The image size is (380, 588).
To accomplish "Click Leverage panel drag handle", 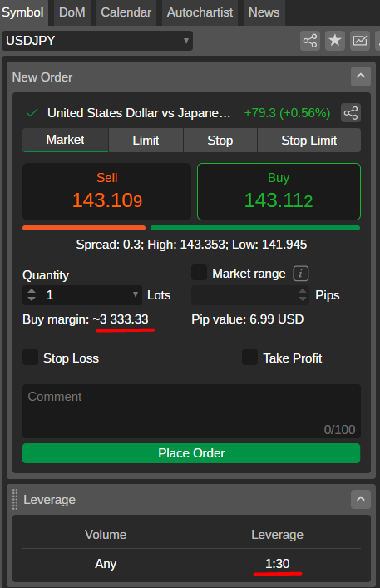I will tap(15, 500).
